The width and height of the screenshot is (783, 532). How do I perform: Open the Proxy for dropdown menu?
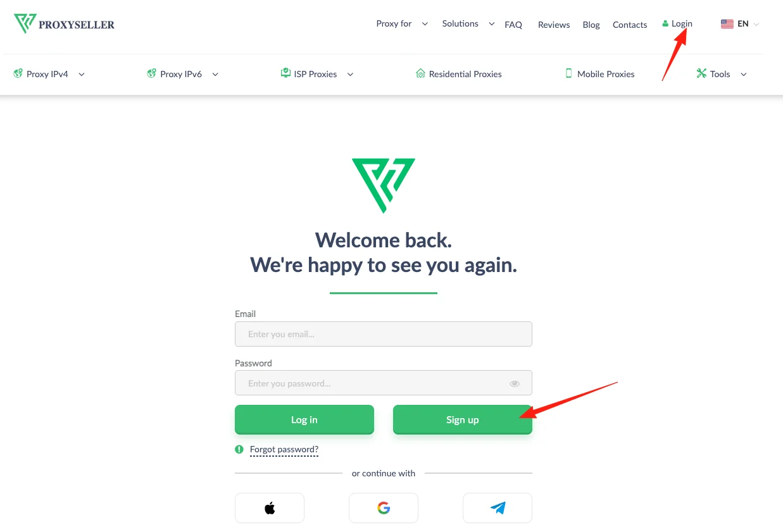pyautogui.click(x=402, y=23)
